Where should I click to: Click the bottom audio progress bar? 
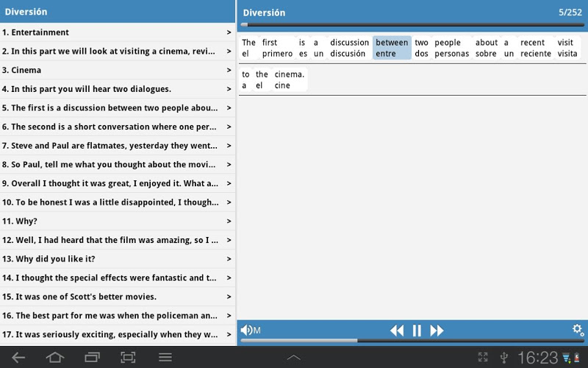point(412,341)
